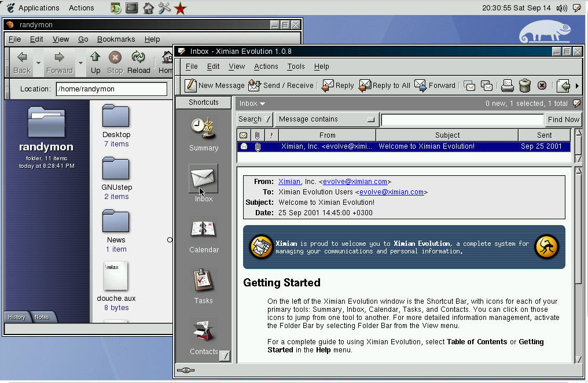Click the evolve@ximian.com link in the To line
This screenshot has height=383, width=588.
[391, 192]
